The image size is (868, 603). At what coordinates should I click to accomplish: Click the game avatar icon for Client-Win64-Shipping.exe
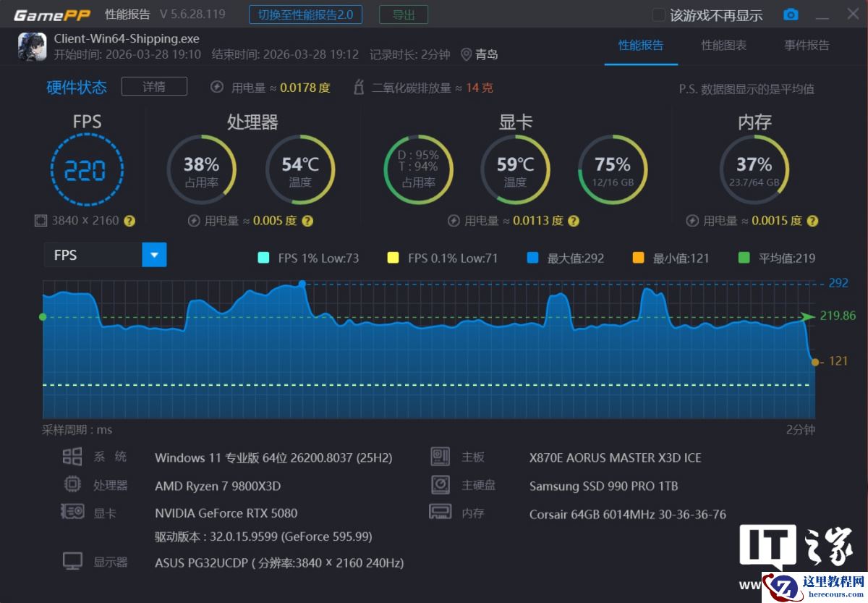32,46
